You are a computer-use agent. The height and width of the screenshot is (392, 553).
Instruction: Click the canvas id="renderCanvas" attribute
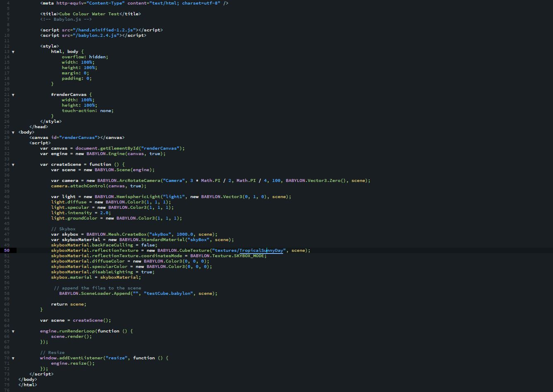(75, 137)
